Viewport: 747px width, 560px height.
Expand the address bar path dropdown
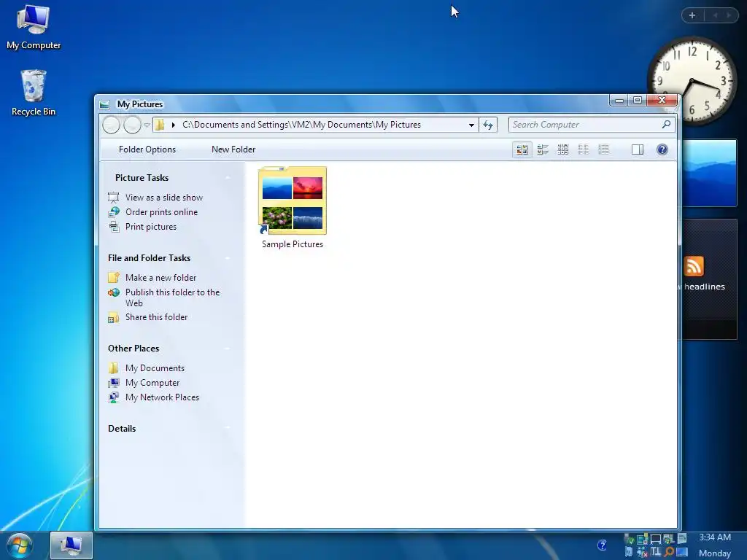click(x=471, y=125)
